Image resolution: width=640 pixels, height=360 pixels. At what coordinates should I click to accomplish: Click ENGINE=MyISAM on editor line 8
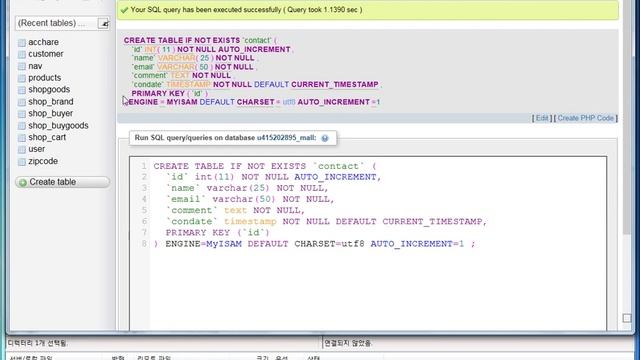203,244
